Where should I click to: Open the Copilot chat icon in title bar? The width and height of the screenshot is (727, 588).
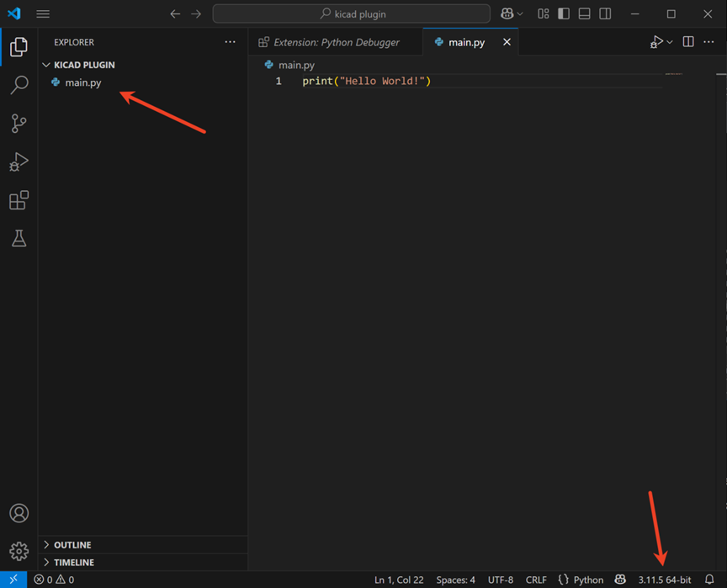click(507, 14)
